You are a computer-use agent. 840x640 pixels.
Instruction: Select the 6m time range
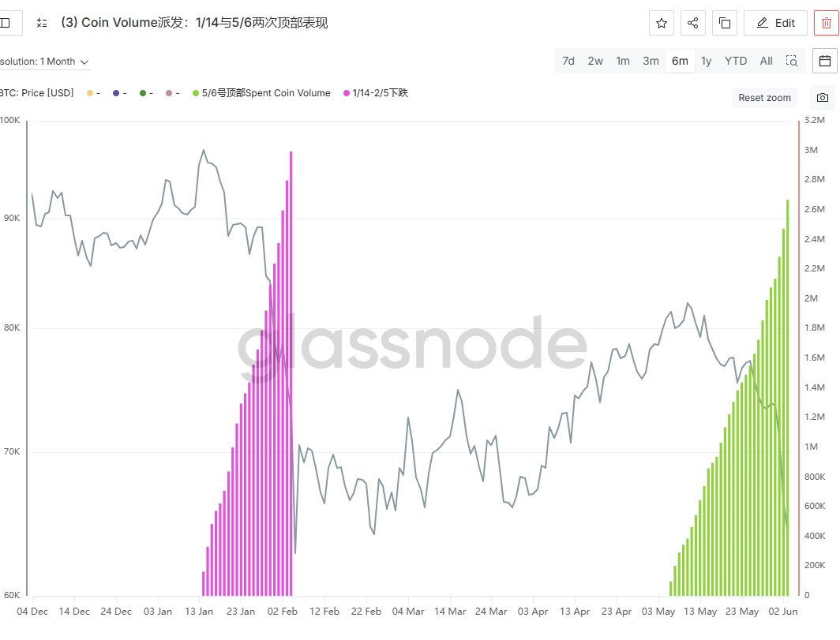[680, 61]
